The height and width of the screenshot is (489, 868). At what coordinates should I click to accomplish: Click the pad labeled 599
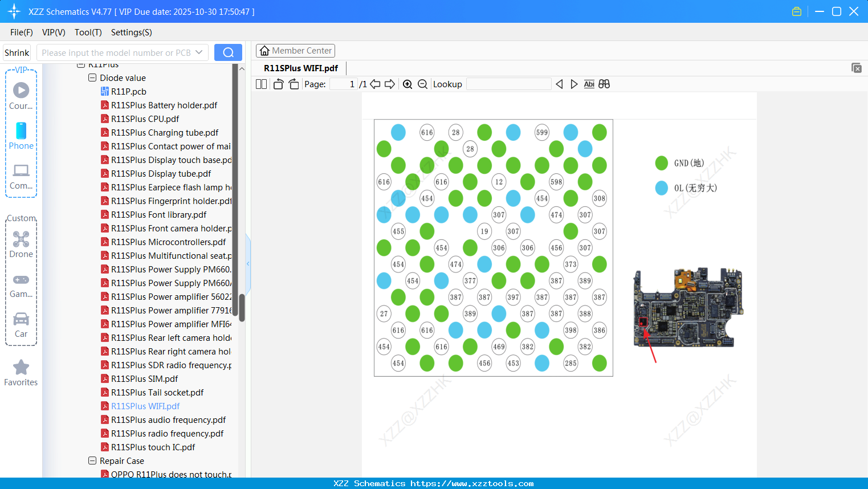[542, 132]
